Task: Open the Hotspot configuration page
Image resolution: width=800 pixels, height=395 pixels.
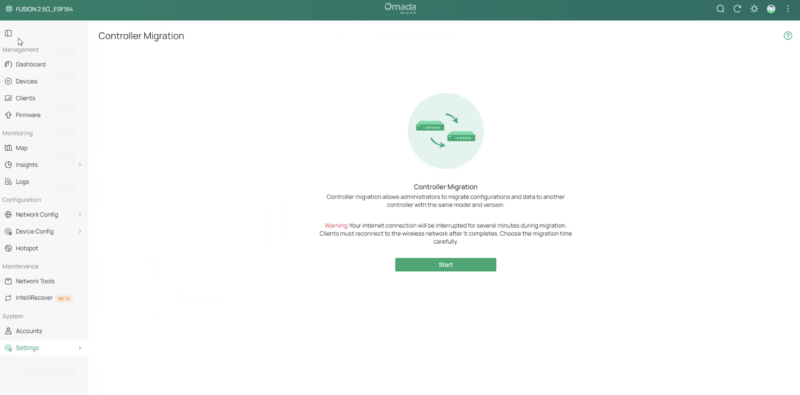Action: click(27, 249)
